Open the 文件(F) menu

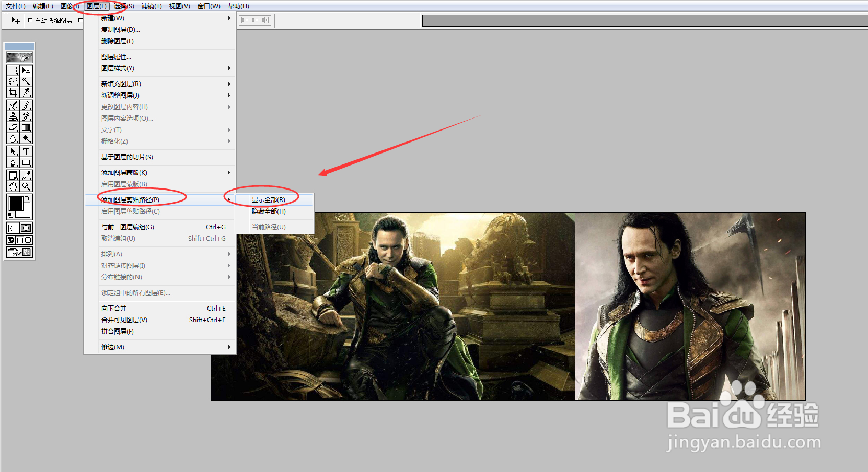16,6
